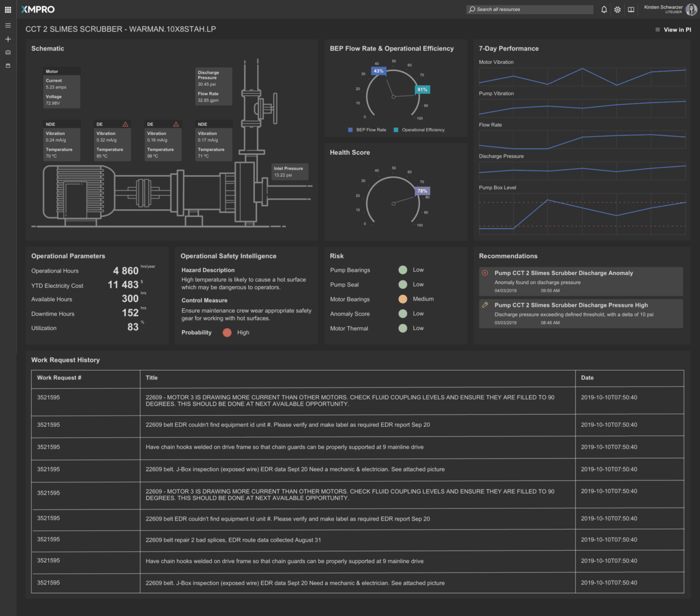
Task: Click the warning triangle on the 85 °C DE card
Action: click(x=125, y=124)
